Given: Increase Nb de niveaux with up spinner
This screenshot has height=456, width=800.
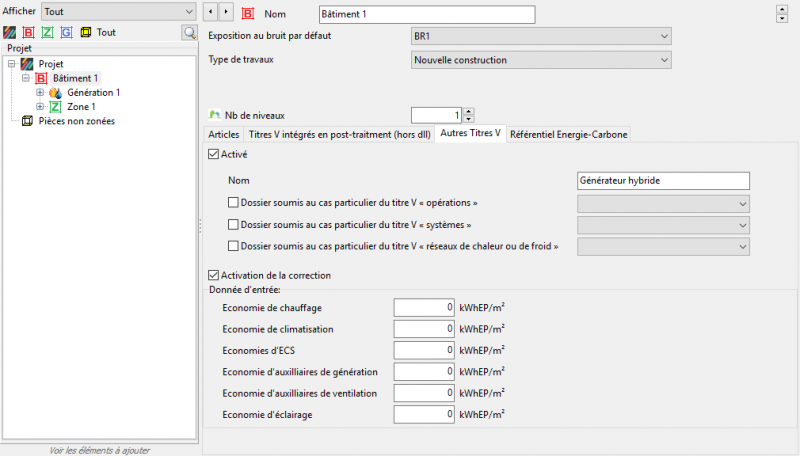Looking at the screenshot, I should (x=468, y=111).
